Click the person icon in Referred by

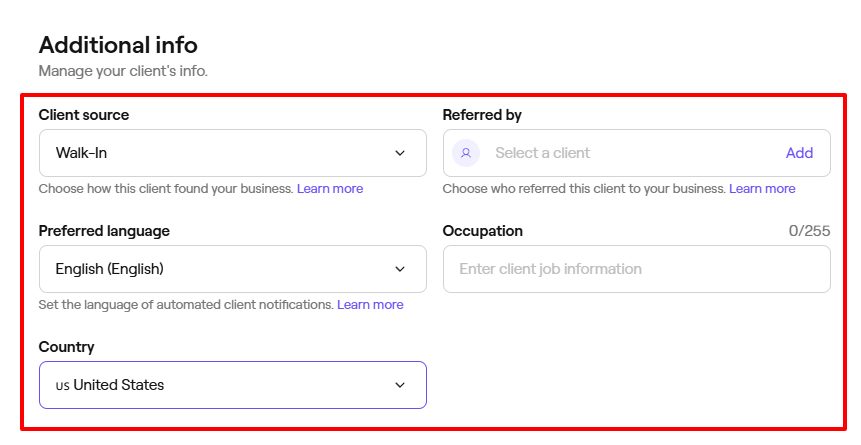pos(466,153)
